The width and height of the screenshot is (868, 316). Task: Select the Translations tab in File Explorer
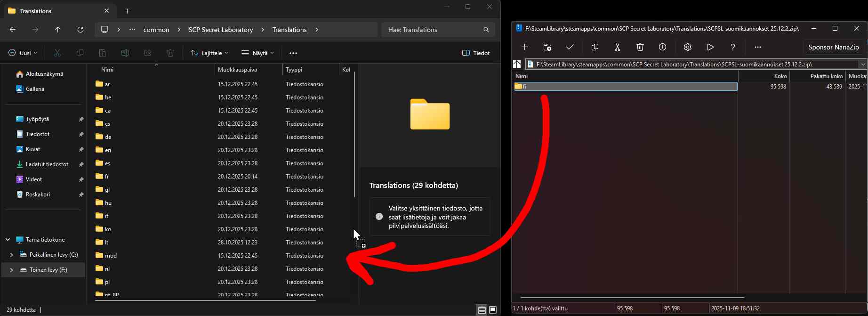coord(56,11)
